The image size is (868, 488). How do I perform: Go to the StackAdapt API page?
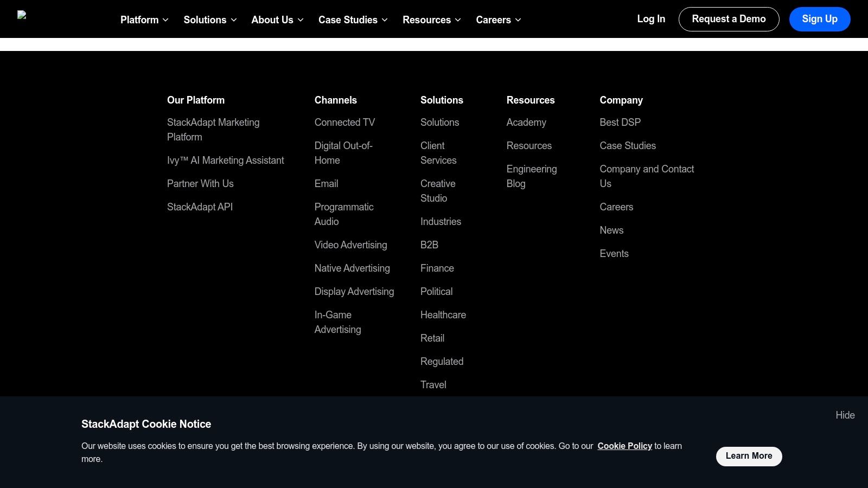[x=200, y=207]
